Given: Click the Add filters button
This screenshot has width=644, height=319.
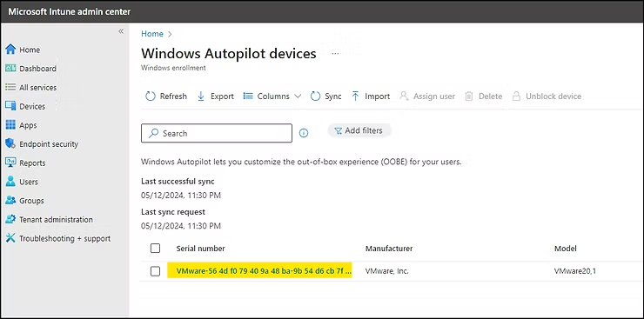Looking at the screenshot, I should click(x=359, y=130).
